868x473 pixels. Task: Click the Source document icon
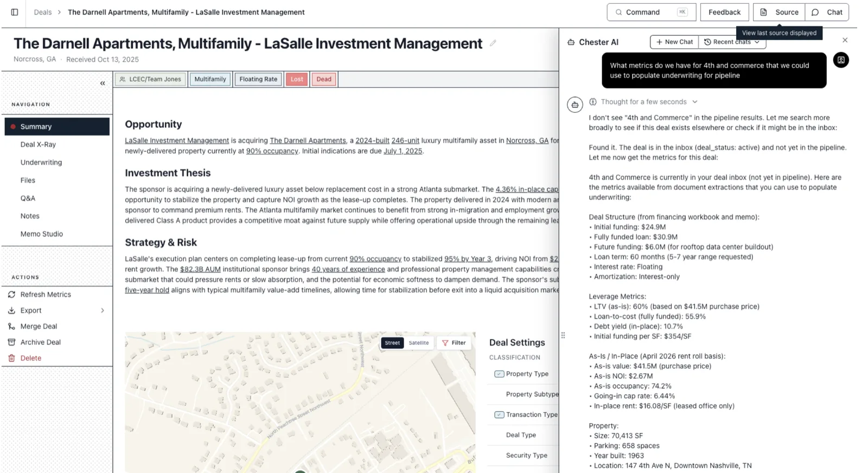763,12
